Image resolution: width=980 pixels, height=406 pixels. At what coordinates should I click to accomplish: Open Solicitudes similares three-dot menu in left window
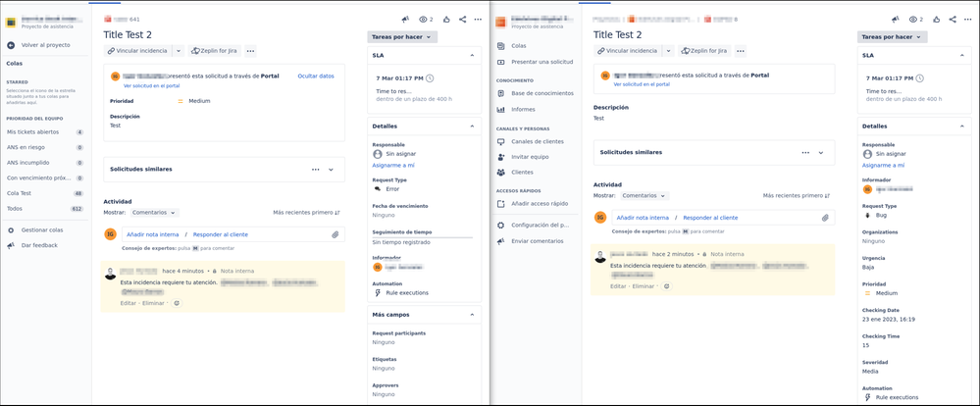(316, 170)
